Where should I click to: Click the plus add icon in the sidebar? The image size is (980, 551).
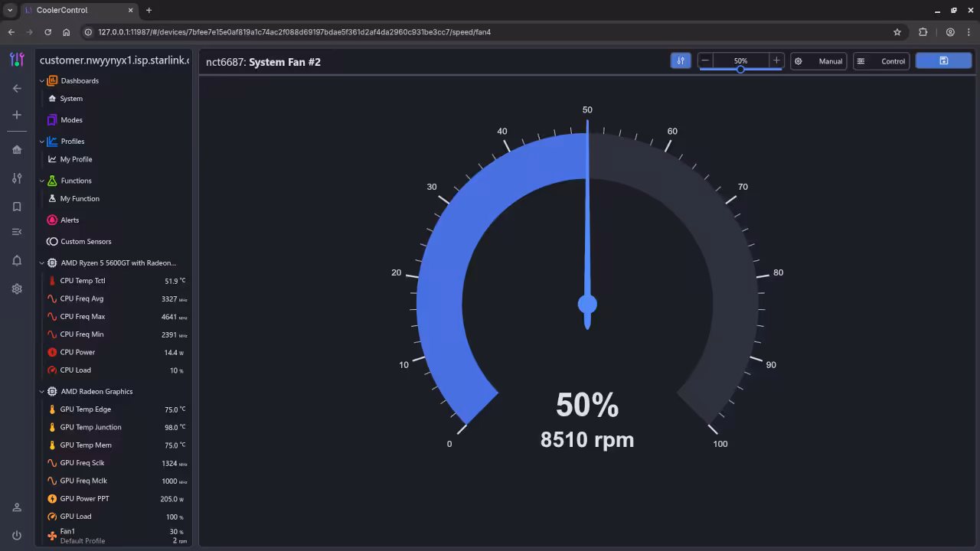coord(17,115)
